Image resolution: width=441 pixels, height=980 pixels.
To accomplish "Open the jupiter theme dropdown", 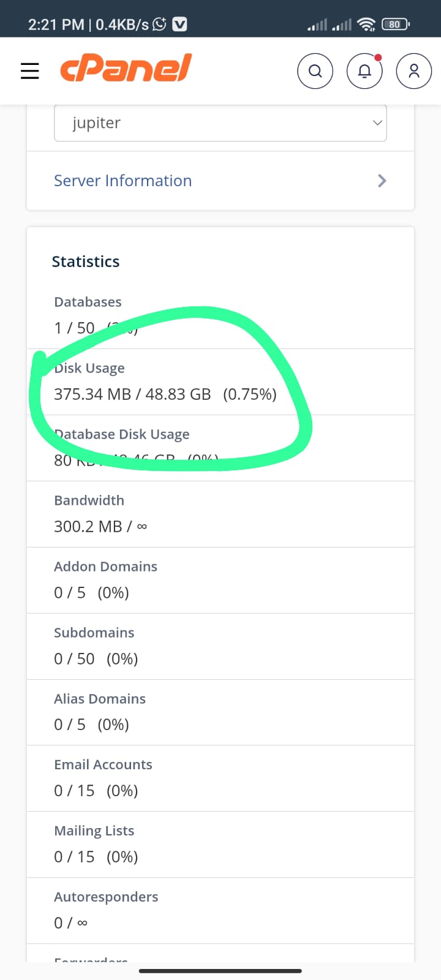I will click(221, 123).
